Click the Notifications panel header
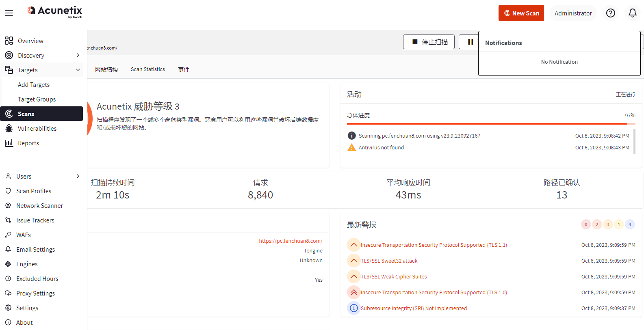Image resolution: width=644 pixels, height=330 pixels. (503, 43)
